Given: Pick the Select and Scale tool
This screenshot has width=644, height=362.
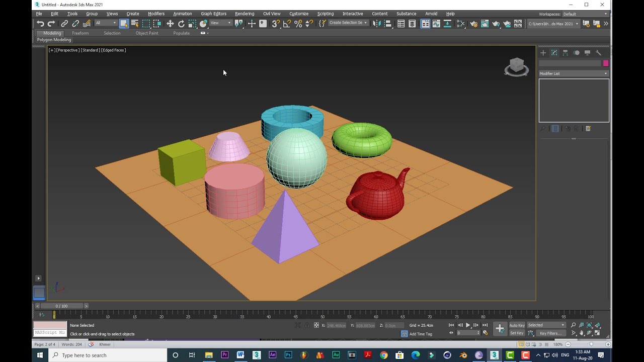Looking at the screenshot, I should click(192, 24).
